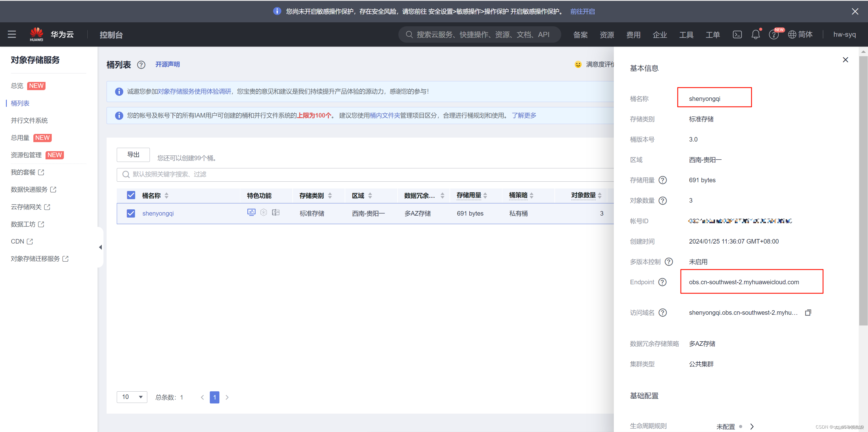Copy the access domain name
868x432 pixels.
click(x=808, y=312)
